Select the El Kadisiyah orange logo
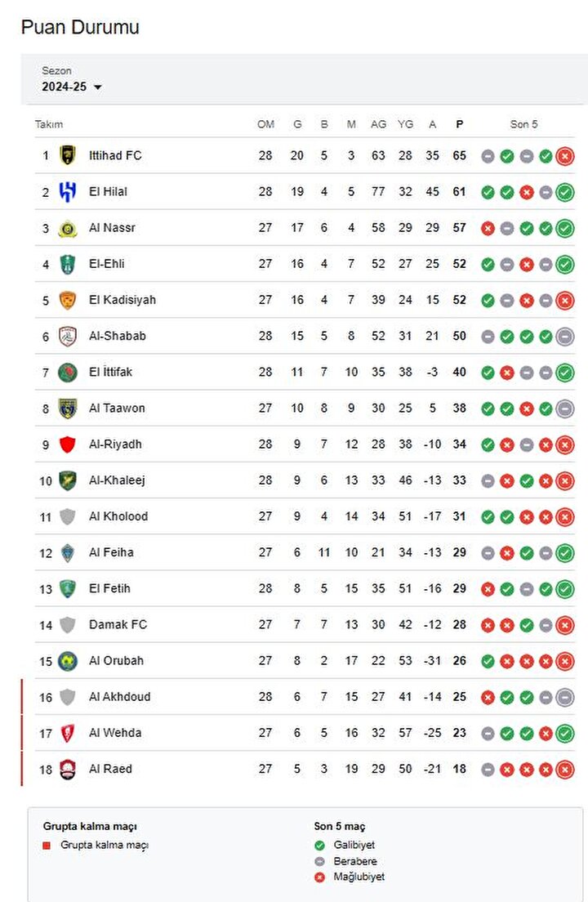The width and height of the screenshot is (588, 902). point(68,301)
